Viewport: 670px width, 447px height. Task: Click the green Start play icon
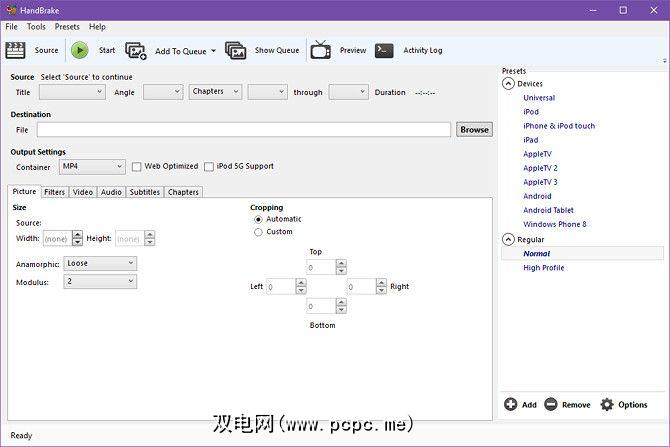pos(79,50)
